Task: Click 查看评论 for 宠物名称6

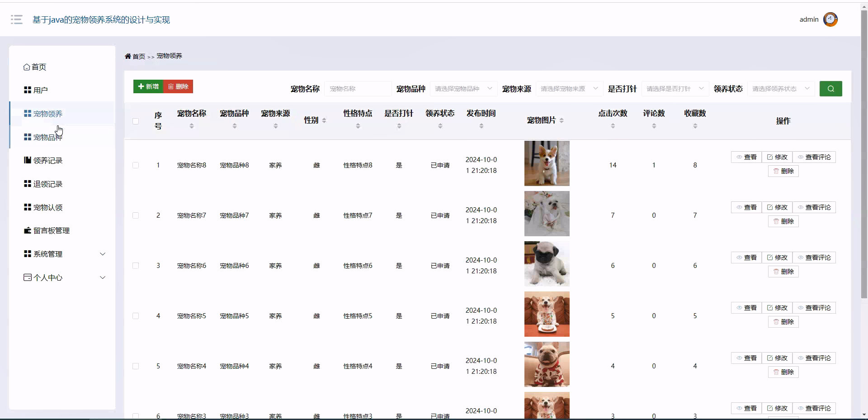Action: [x=814, y=258]
